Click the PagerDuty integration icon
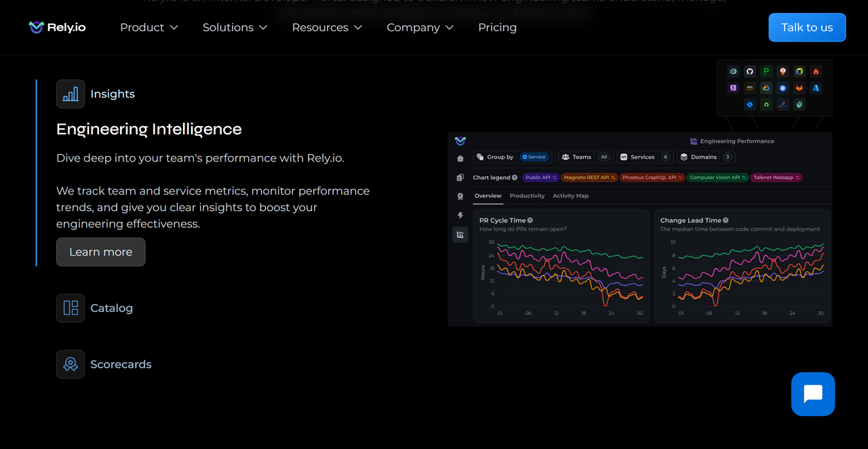Image resolution: width=868 pixels, height=449 pixels. 766,71
